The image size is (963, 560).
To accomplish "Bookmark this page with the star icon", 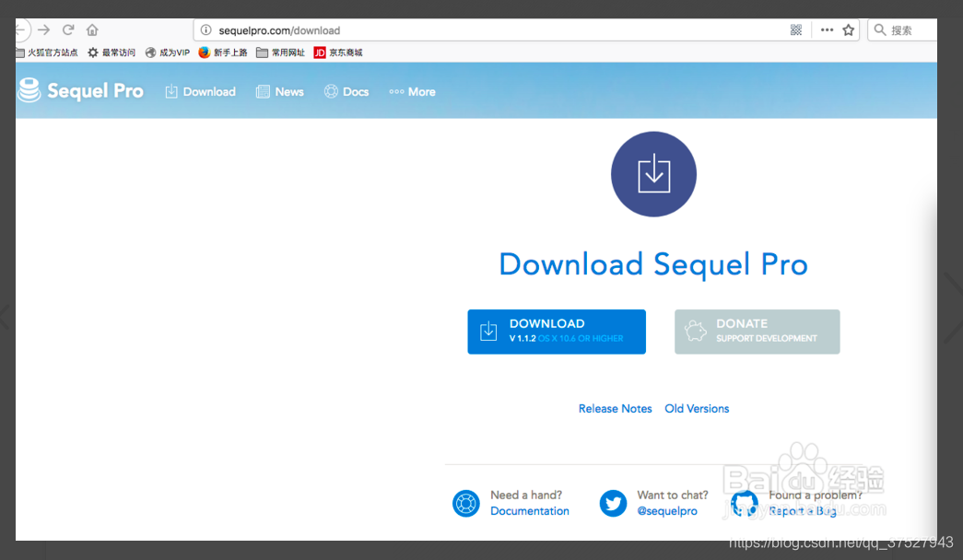I will pos(848,30).
